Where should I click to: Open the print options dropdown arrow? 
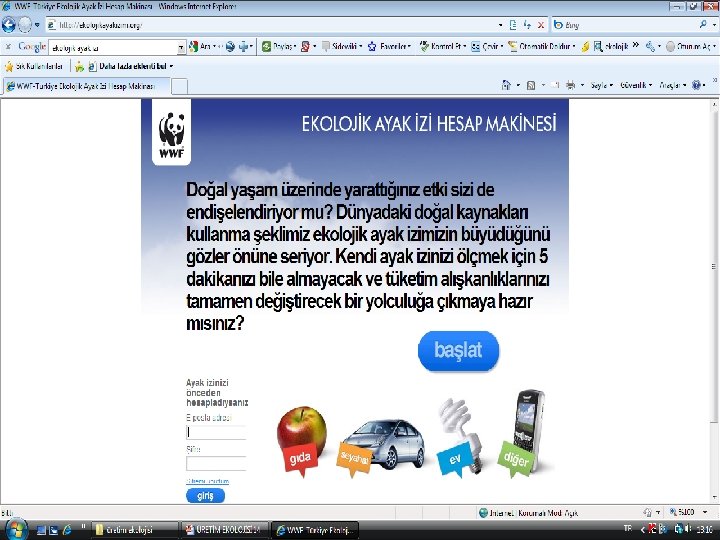coord(582,85)
